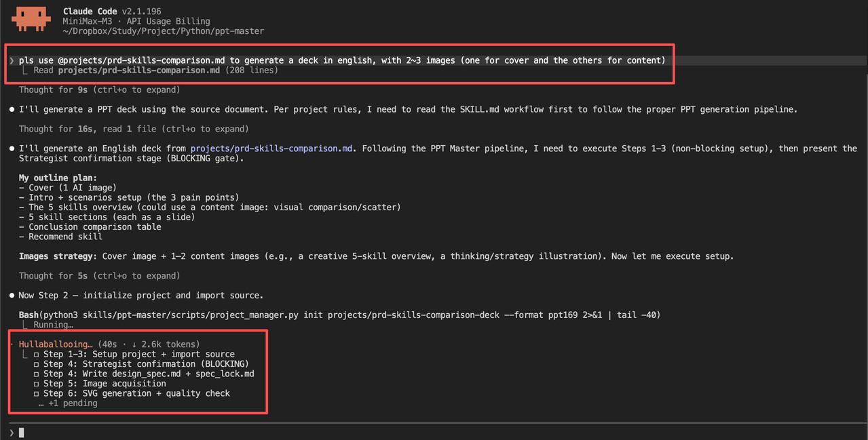Toggle checkbox 'Step 4: Strategist confirmation (BLOCKING)'
The height and width of the screenshot is (440, 868).
(x=37, y=364)
